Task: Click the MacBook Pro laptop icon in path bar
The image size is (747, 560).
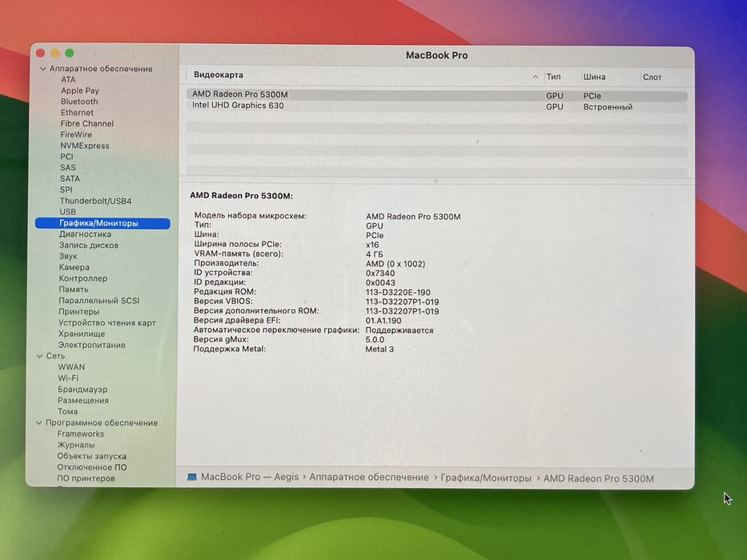Action: 192,477
